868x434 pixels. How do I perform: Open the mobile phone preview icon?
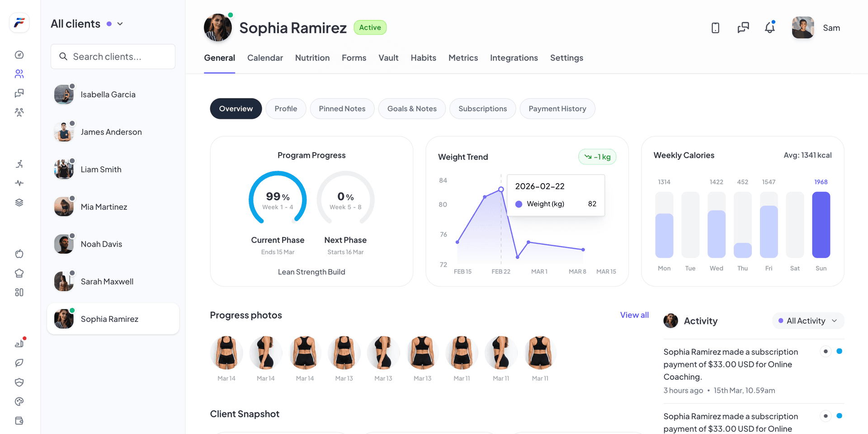click(x=716, y=28)
